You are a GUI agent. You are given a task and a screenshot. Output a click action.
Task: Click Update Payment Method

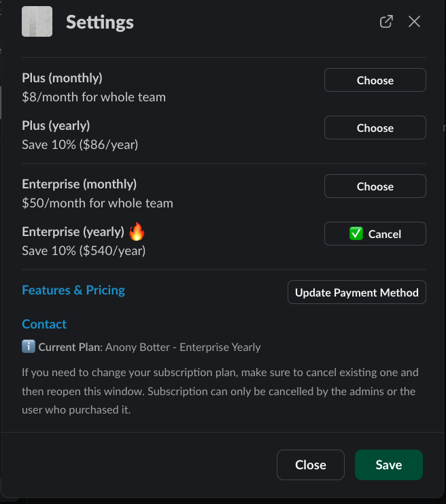356,292
